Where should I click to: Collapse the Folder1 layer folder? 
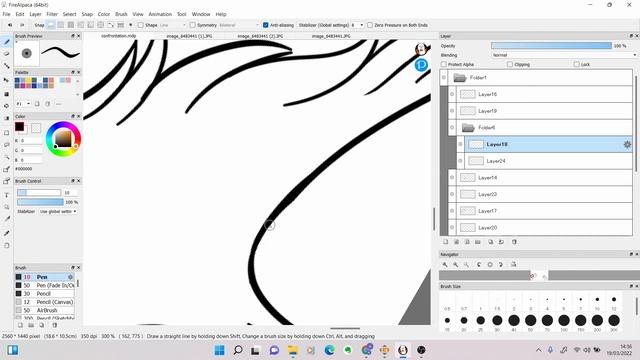click(x=460, y=78)
